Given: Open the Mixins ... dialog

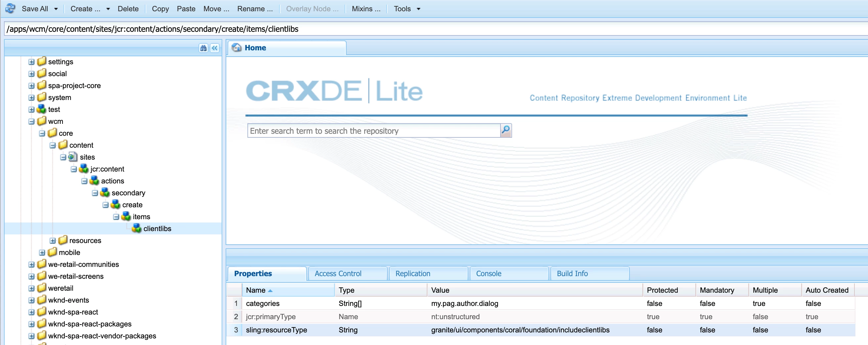Looking at the screenshot, I should [x=366, y=9].
